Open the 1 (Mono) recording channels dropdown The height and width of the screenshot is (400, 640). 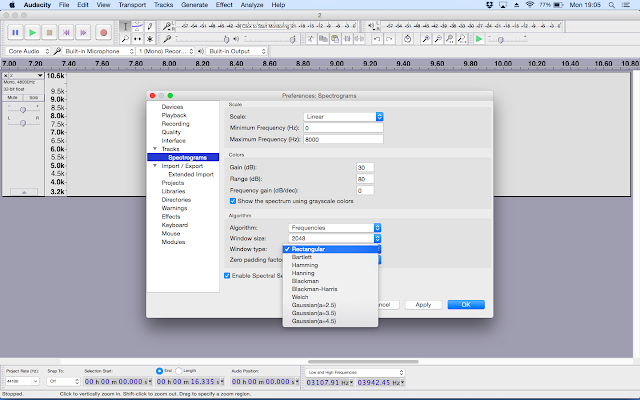click(166, 51)
